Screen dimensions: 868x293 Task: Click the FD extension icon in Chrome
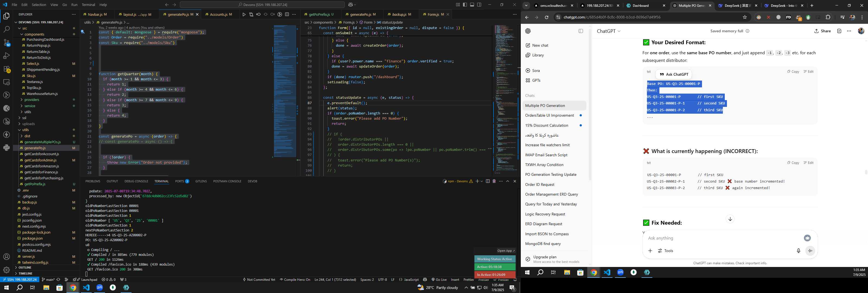788,17
